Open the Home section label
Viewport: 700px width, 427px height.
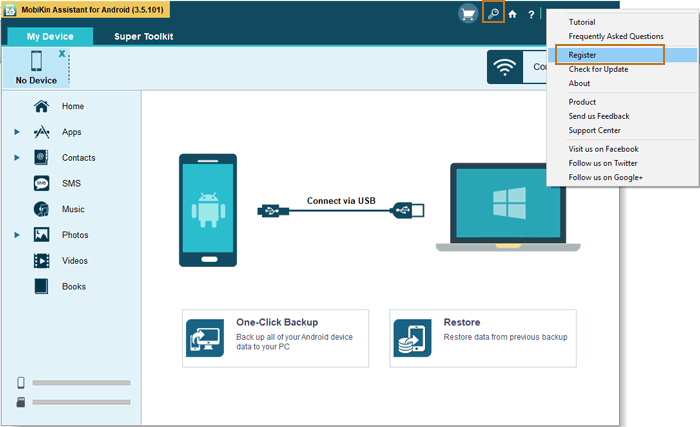pyautogui.click(x=73, y=106)
